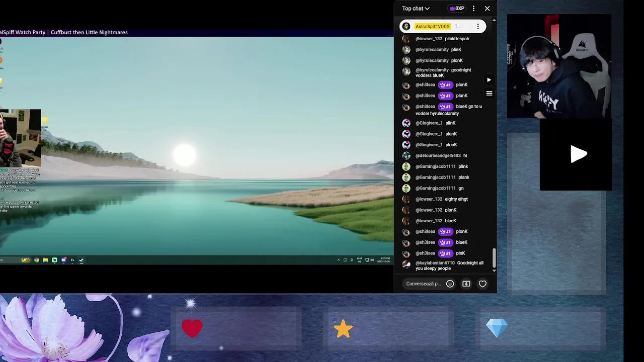Click the pinned AstralSpiff VODS message
Image resolution: width=644 pixels, height=362 pixels.
[443, 27]
